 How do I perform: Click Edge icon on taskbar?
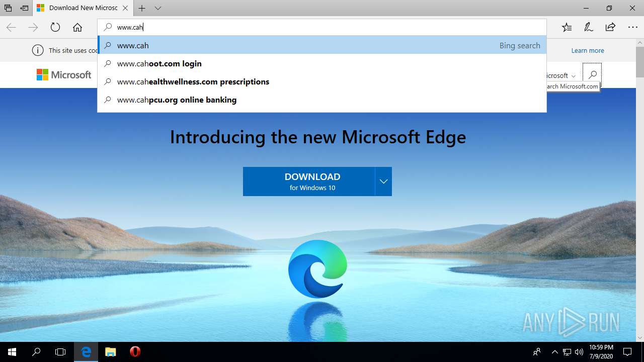coord(87,352)
